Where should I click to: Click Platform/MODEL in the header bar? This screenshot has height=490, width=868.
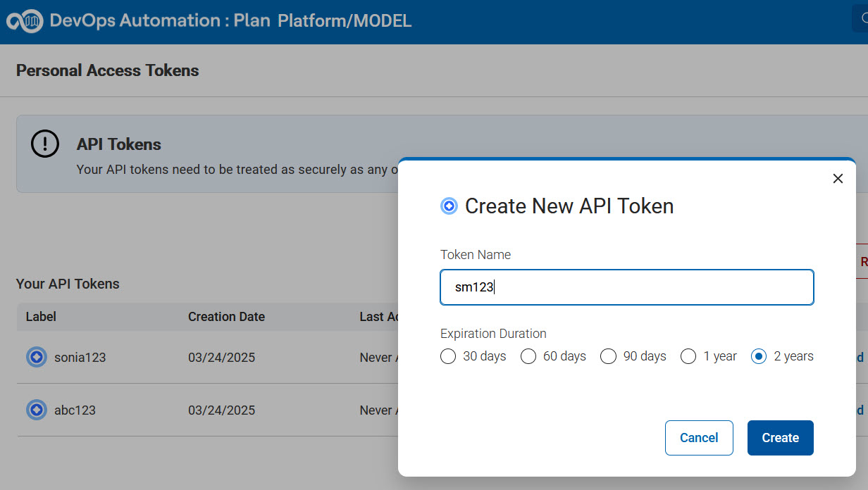(x=345, y=21)
